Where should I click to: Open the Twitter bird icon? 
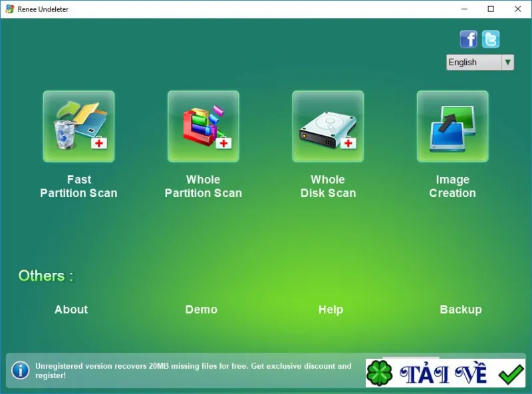point(491,39)
